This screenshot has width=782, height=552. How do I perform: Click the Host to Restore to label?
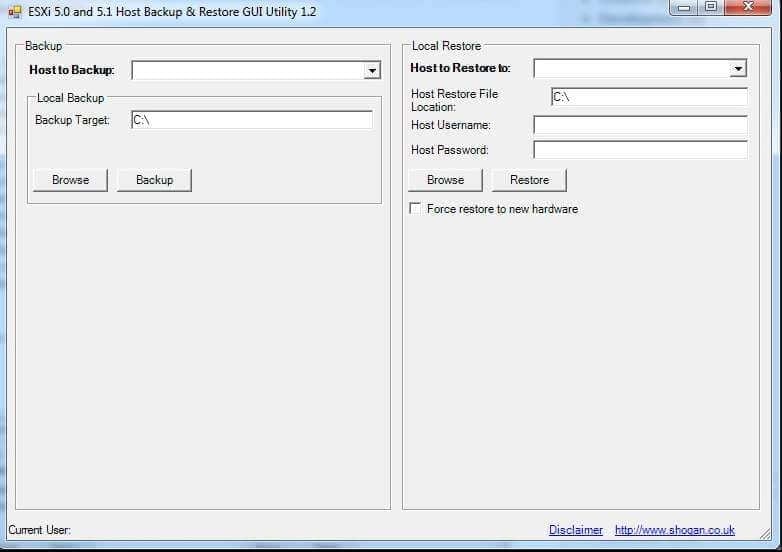pos(460,68)
